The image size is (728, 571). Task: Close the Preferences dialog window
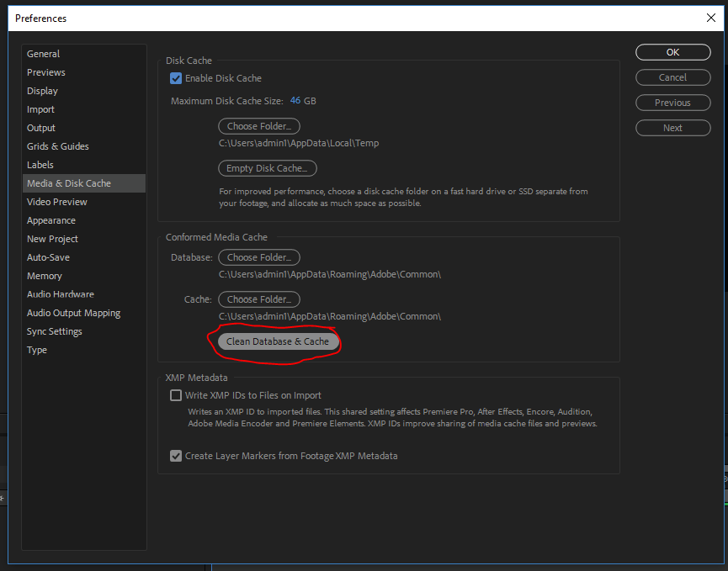click(710, 18)
